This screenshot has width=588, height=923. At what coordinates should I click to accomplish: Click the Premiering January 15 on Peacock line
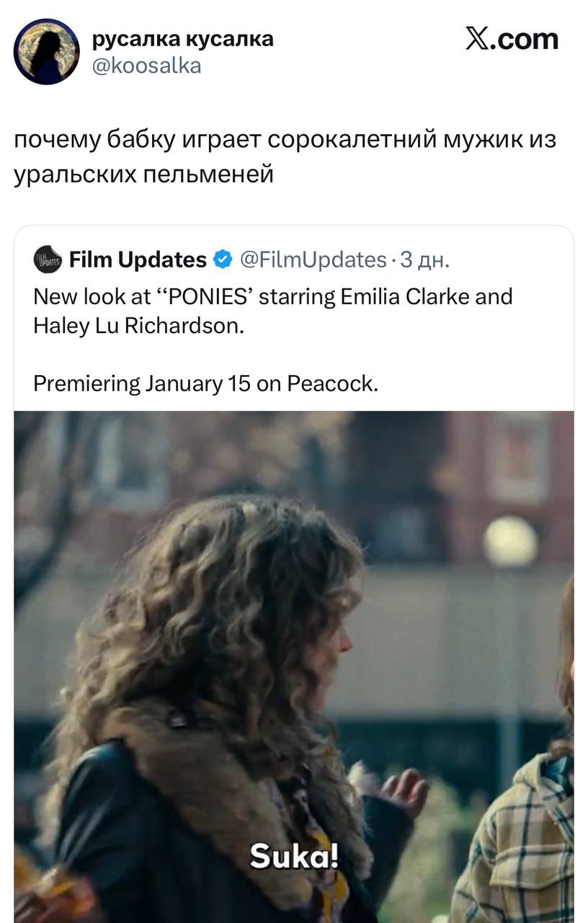(205, 384)
